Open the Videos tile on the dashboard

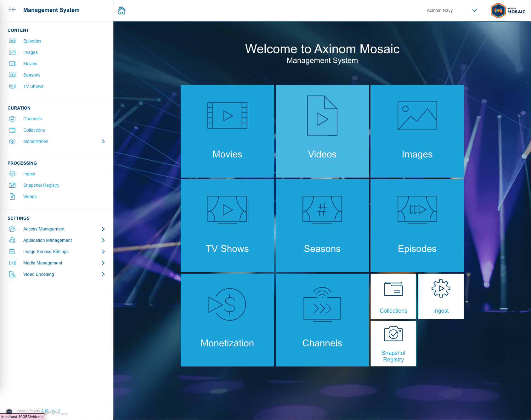coord(322,131)
